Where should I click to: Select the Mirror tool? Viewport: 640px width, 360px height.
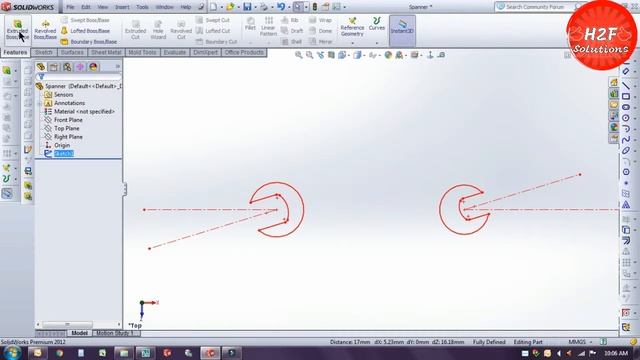click(320, 42)
